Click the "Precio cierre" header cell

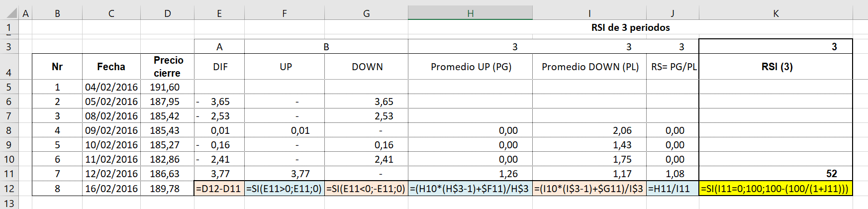[x=168, y=67]
